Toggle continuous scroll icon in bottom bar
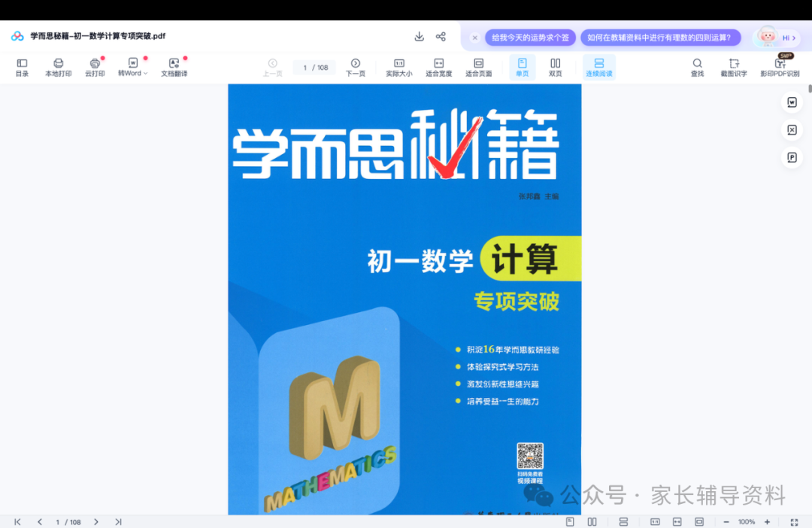The image size is (812, 528). (x=623, y=522)
